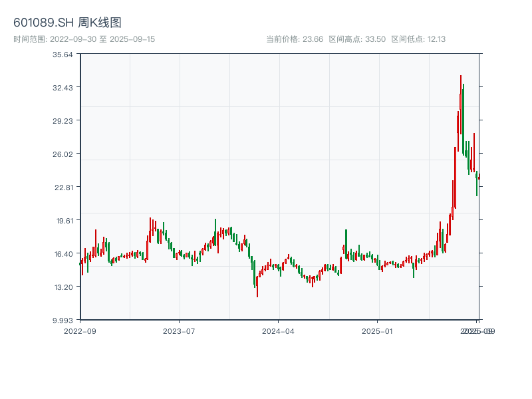Click the y-axis label 26.02

[x=63, y=154]
